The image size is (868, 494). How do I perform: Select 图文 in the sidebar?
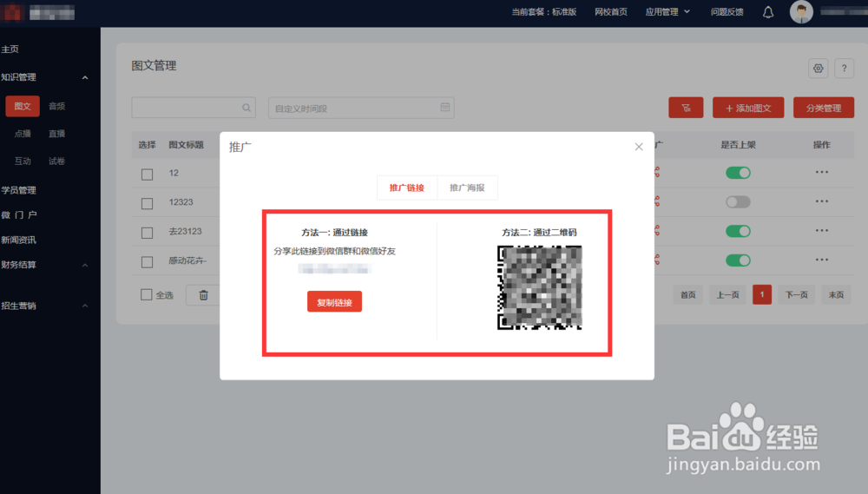tap(23, 106)
